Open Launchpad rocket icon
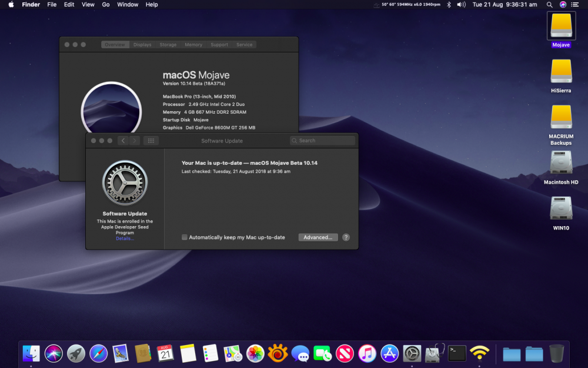This screenshot has height=368, width=588. coord(76,353)
